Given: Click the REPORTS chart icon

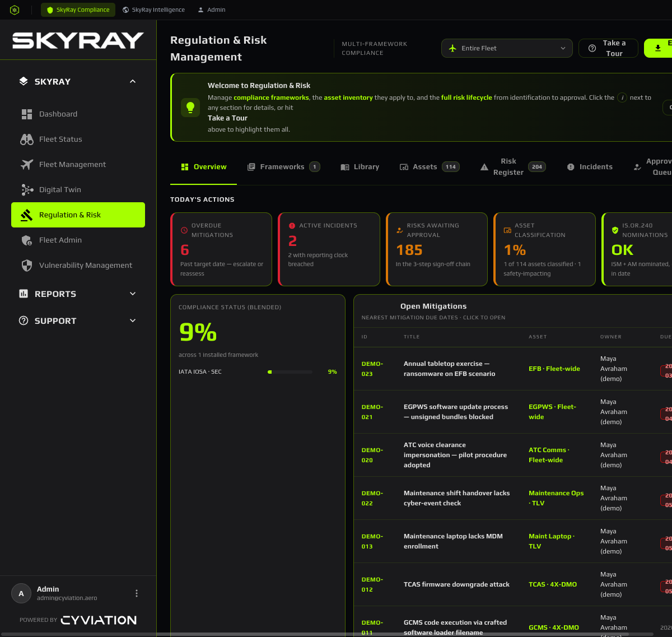Looking at the screenshot, I should point(24,294).
